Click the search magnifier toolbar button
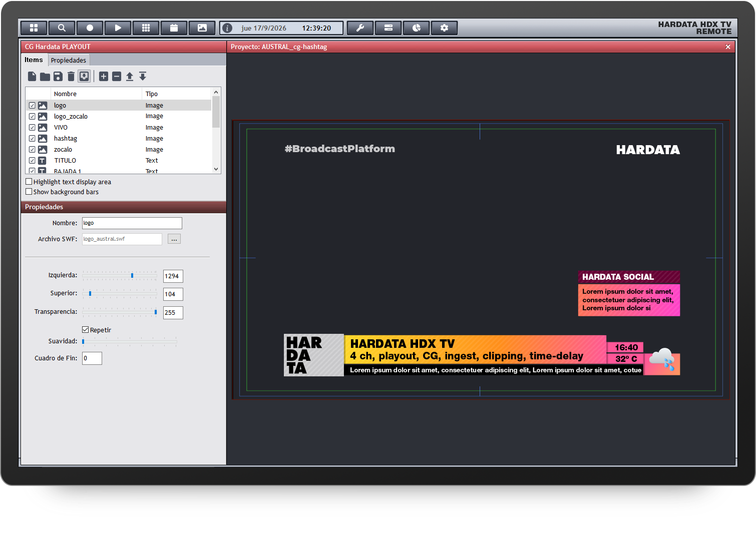This screenshot has width=756, height=535. click(62, 28)
